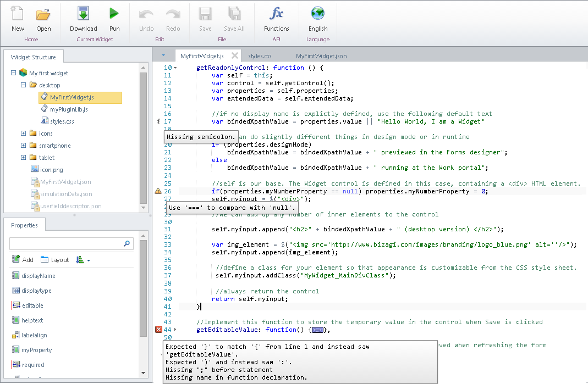Screen dimensions: 588x384
Task: Open a widget with the Open icon
Action: (43, 14)
